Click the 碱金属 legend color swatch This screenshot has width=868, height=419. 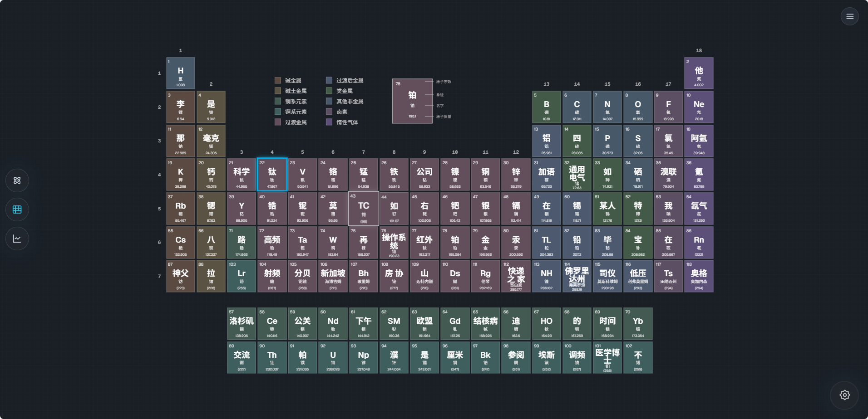click(278, 80)
